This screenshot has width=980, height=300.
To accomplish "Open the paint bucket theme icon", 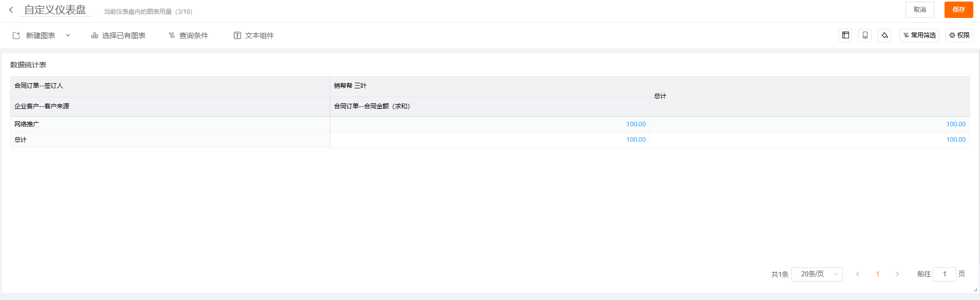I will 884,35.
